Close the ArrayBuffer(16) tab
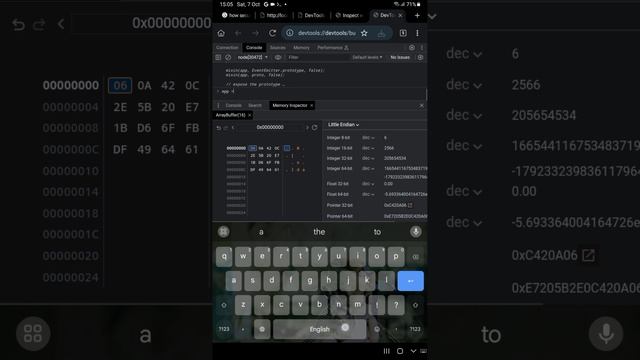Image resolution: width=640 pixels, height=360 pixels. pyautogui.click(x=249, y=115)
